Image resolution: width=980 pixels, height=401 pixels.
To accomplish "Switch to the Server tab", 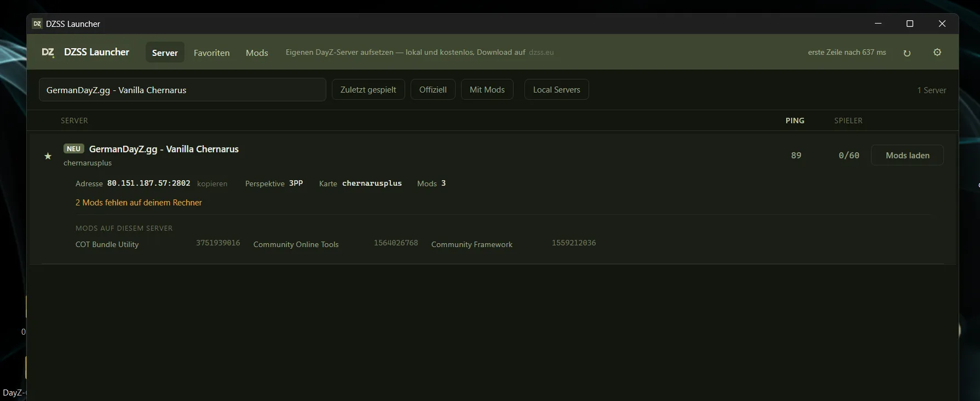I will tap(165, 53).
